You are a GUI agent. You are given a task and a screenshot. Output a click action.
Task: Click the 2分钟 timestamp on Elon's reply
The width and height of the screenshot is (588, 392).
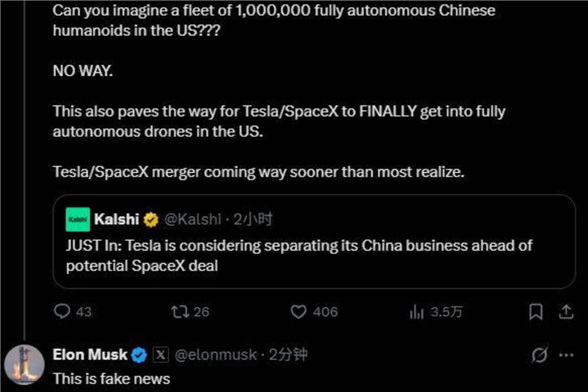pos(288,354)
